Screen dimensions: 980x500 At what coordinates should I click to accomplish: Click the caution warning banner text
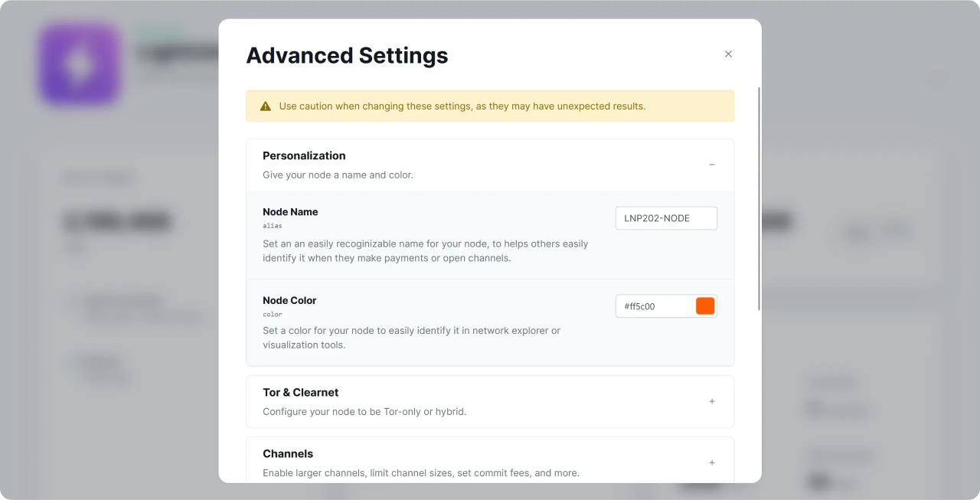(x=462, y=106)
